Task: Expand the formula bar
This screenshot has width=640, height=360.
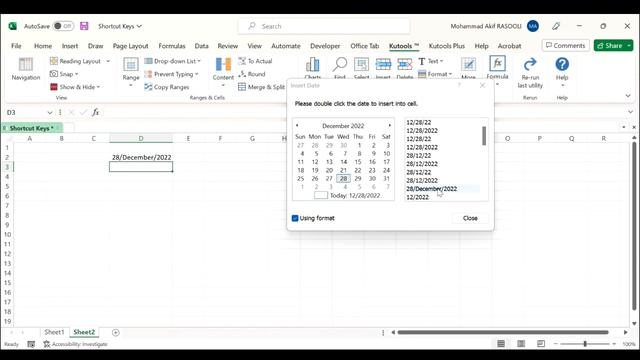Action: pos(631,112)
